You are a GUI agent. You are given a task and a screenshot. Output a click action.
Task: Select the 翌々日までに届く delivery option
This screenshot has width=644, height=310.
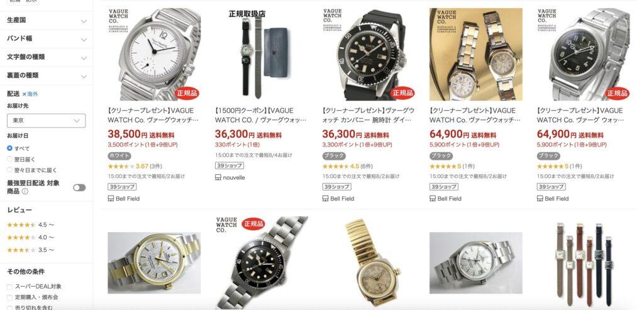(x=32, y=170)
